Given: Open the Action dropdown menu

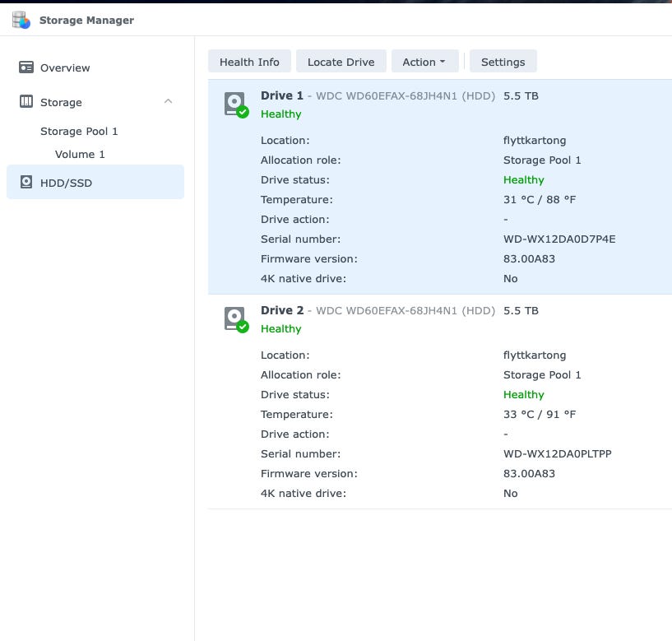Looking at the screenshot, I should pyautogui.click(x=424, y=62).
